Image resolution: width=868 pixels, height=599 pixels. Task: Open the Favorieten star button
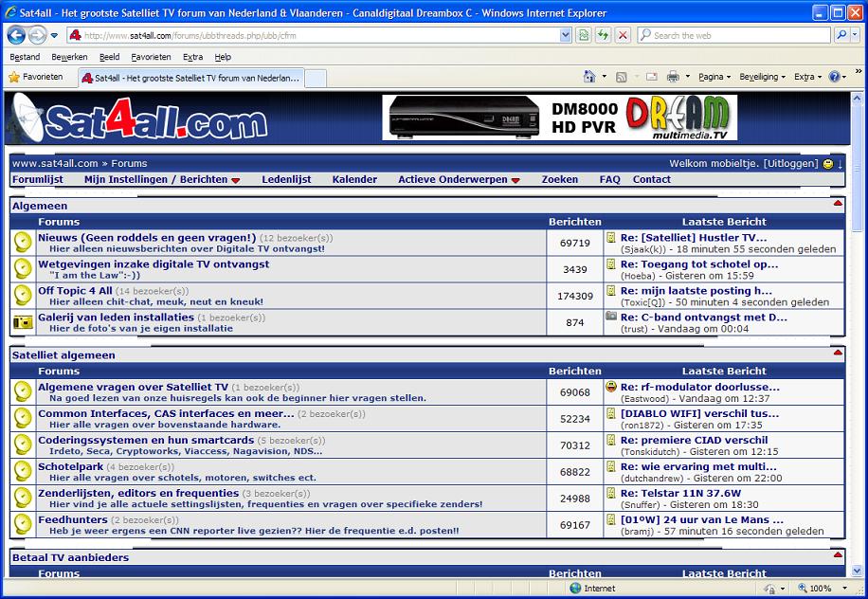[36, 77]
